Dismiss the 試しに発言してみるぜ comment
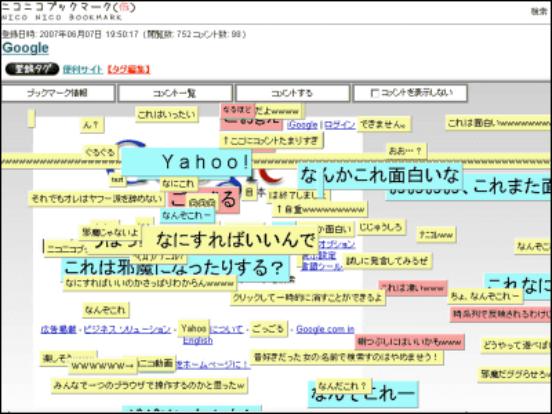Screen dimensions: 552x414 point(388,261)
